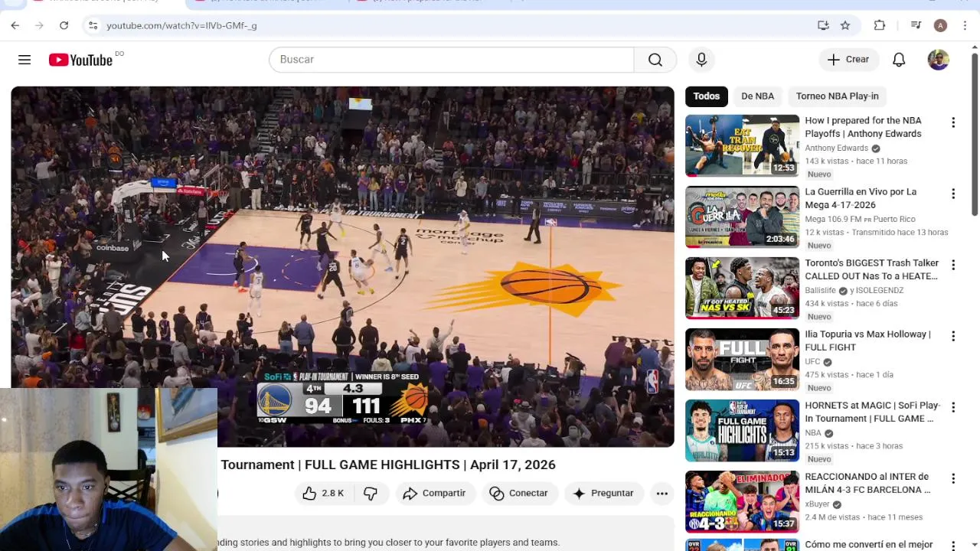Click the Compartir share button

pyautogui.click(x=435, y=494)
